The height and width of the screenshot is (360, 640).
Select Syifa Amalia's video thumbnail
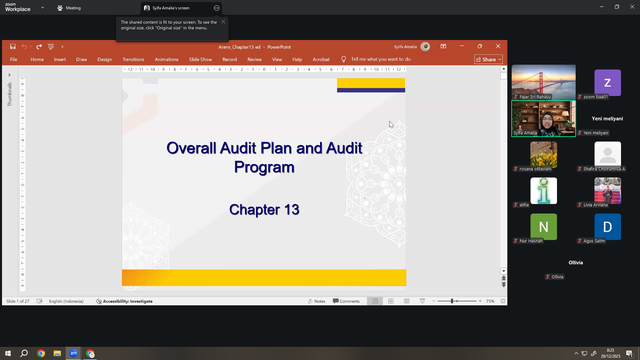[x=544, y=119]
